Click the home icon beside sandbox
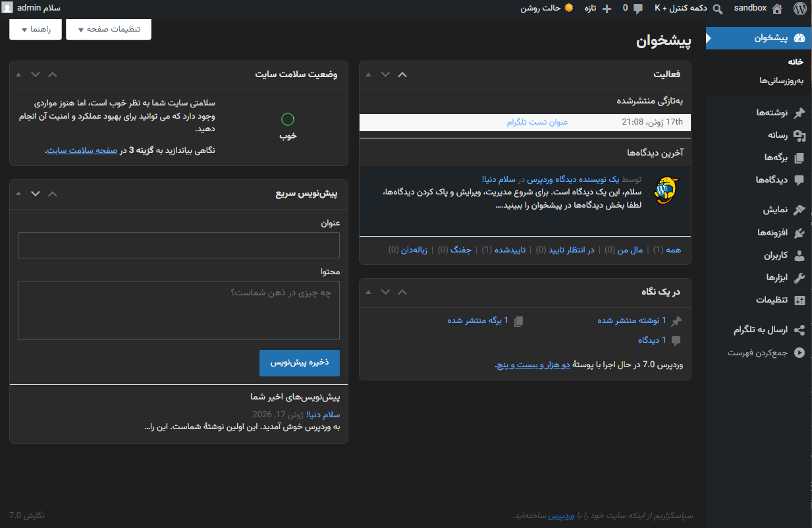Screen dimensions: 812x528 pos(777,9)
